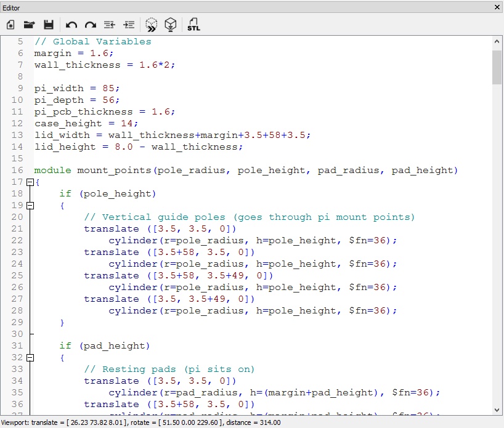Render the model with the solid cube icon
This screenshot has height=428, width=504.
171,25
